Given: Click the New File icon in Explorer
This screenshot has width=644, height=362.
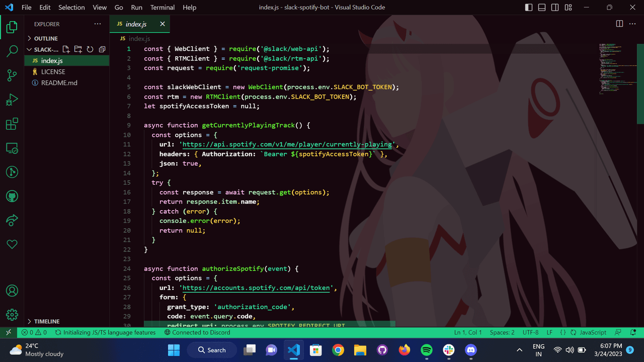Looking at the screenshot, I should (x=66, y=49).
